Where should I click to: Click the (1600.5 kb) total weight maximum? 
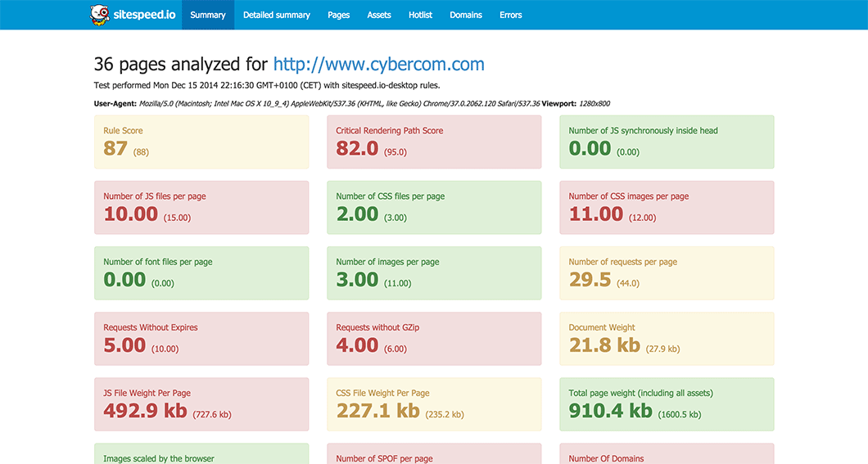(x=679, y=415)
